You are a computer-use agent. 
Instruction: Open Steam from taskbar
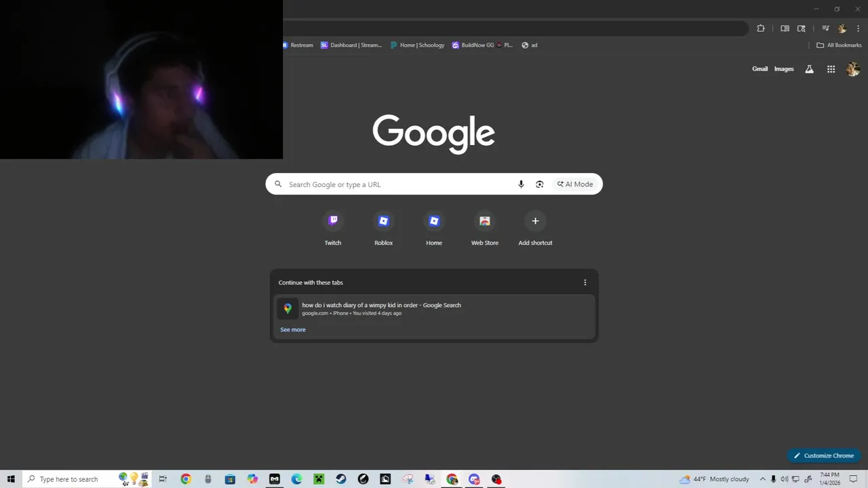[x=341, y=479]
